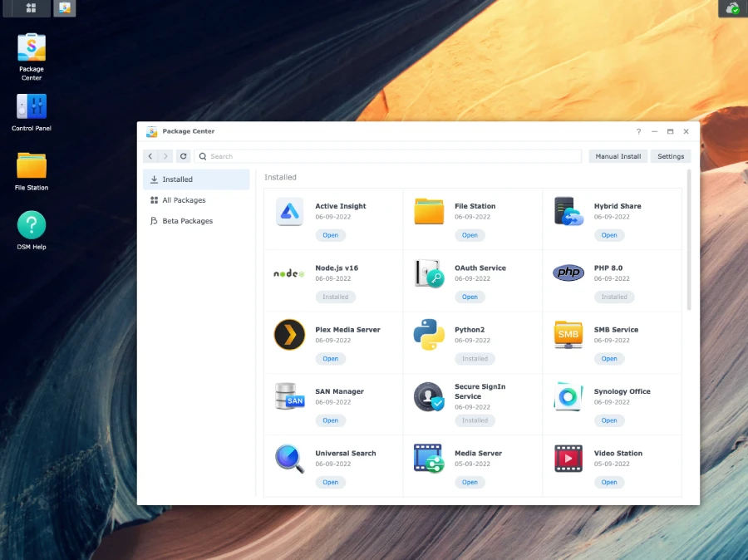Click Installed badge under Node.js v16
Viewport: 748px width, 560px height.
click(x=336, y=297)
